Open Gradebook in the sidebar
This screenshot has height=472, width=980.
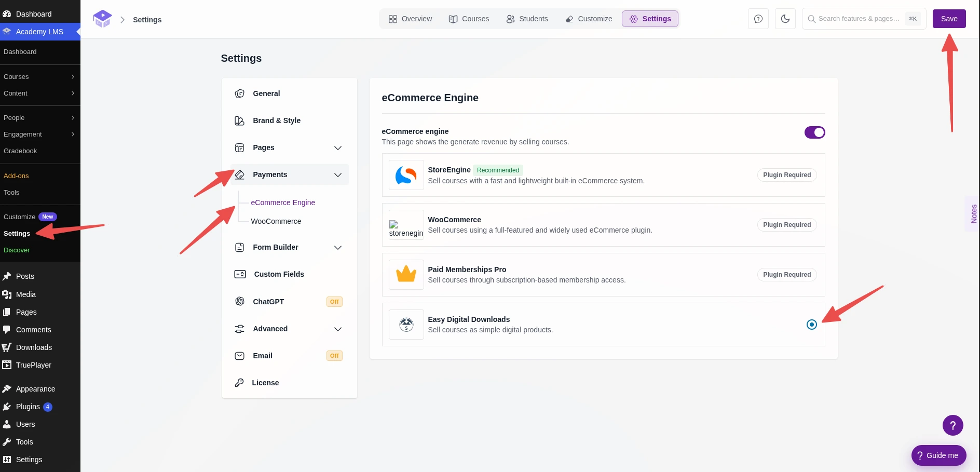pyautogui.click(x=20, y=151)
